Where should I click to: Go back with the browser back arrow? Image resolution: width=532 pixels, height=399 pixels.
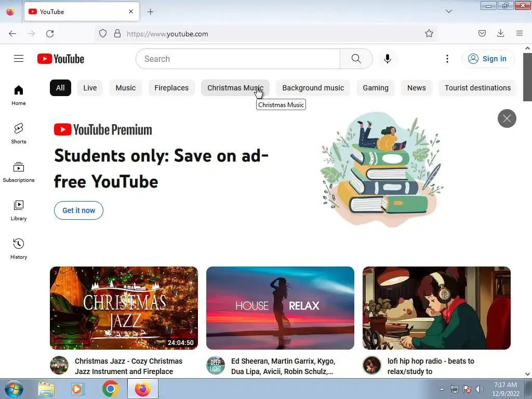click(x=12, y=34)
